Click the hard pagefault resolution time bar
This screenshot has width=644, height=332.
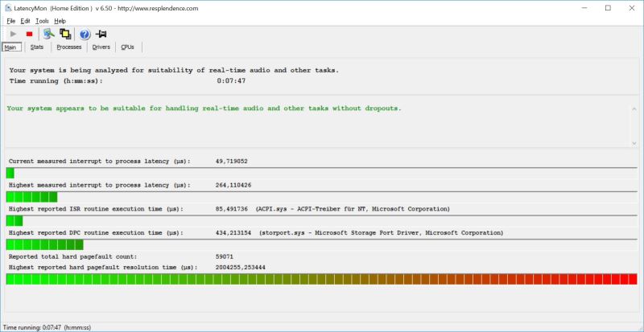pos(321,279)
